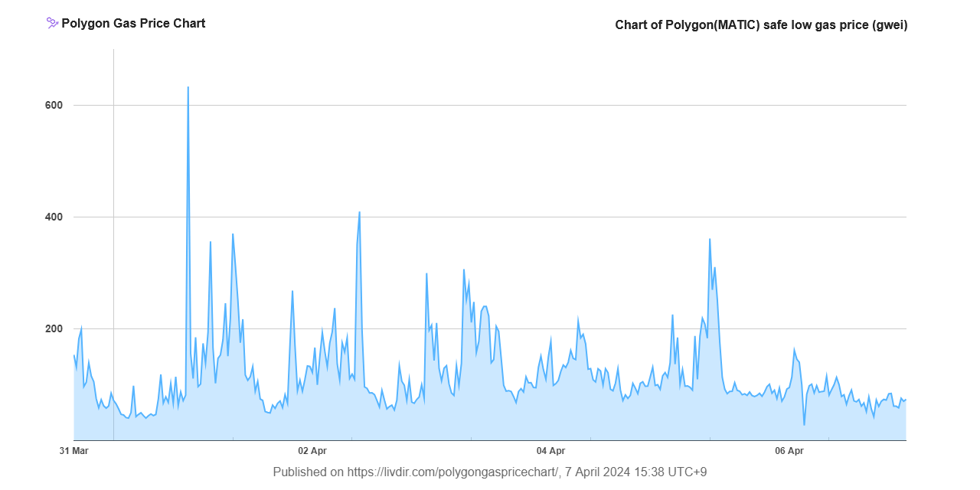The width and height of the screenshot is (980, 490).
Task: Select the safe low gas price heading
Action: tap(760, 24)
